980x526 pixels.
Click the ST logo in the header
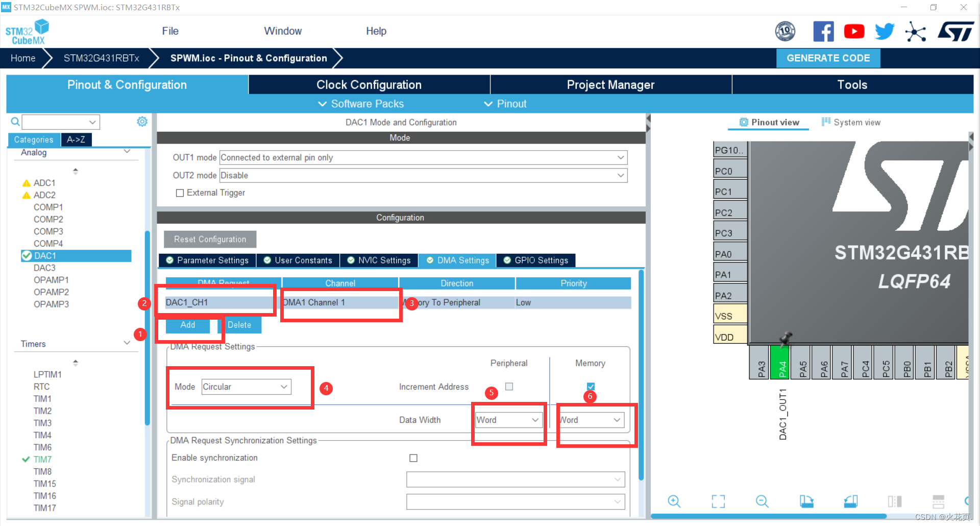955,32
